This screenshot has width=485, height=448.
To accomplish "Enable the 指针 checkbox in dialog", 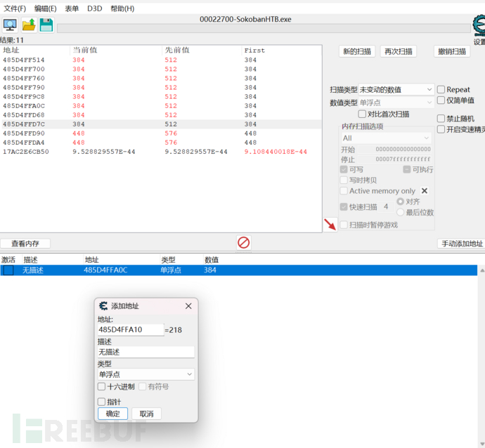I will 101,402.
